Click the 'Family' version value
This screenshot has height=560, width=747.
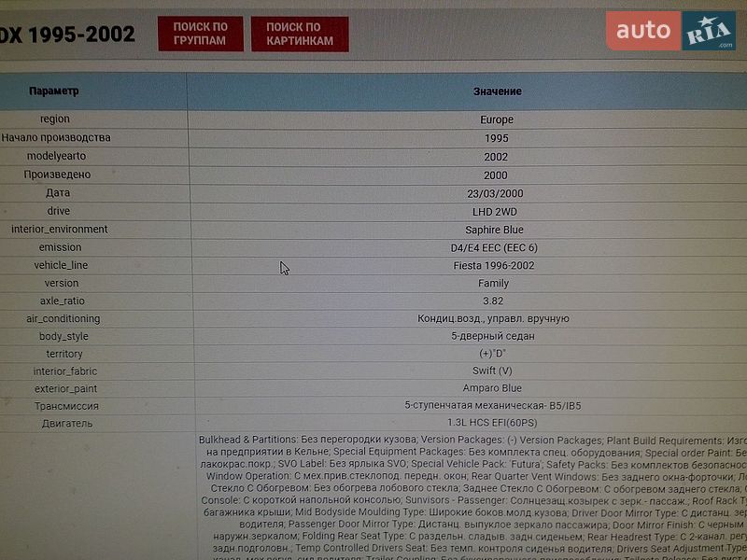(493, 284)
